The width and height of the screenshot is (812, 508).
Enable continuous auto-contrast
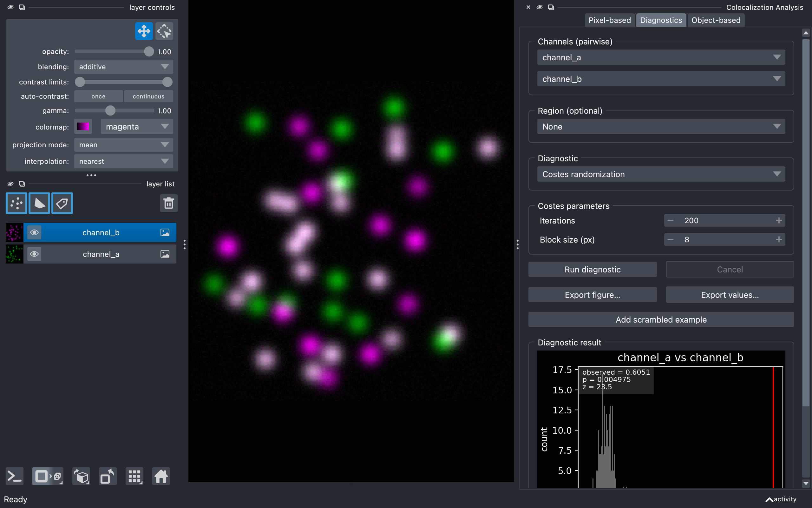pyautogui.click(x=149, y=97)
